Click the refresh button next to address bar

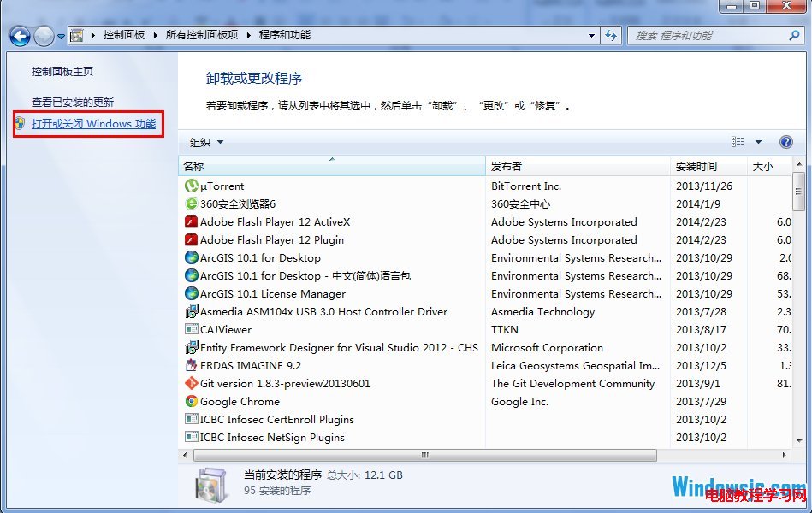[x=611, y=36]
